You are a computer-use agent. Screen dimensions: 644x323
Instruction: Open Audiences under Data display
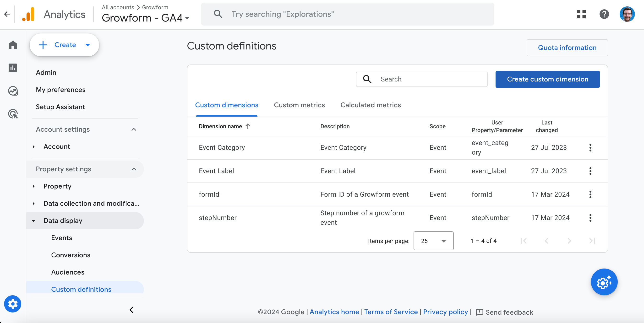[68, 272]
